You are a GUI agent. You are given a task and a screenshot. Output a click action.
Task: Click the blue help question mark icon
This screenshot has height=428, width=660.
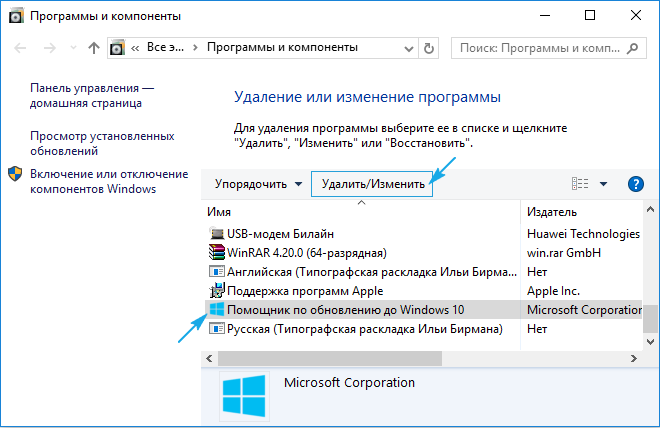(635, 184)
